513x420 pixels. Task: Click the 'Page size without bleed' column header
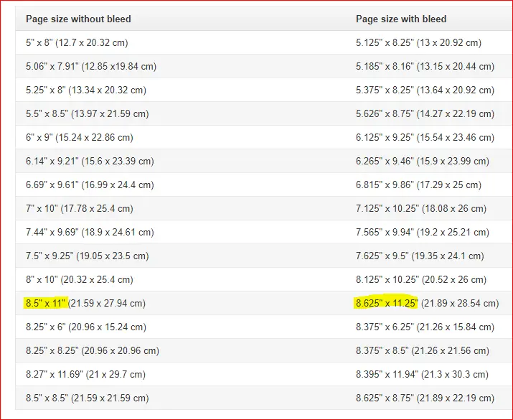pos(78,19)
